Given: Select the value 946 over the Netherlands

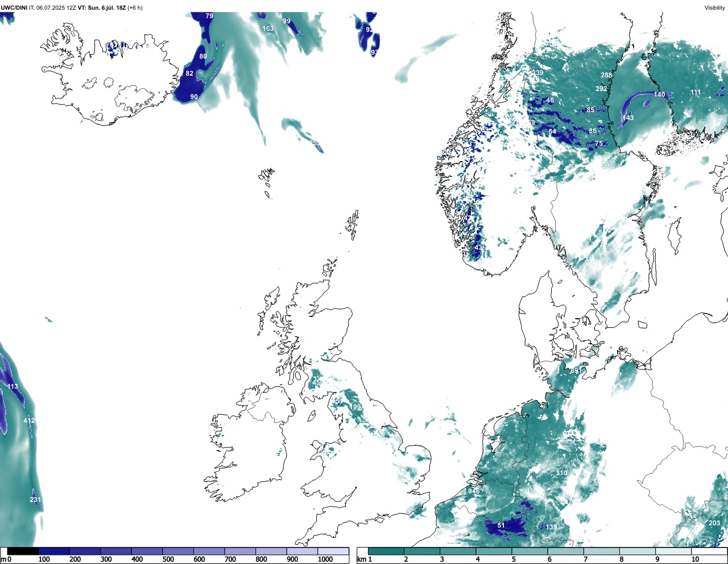Looking at the screenshot, I should coord(474,491).
